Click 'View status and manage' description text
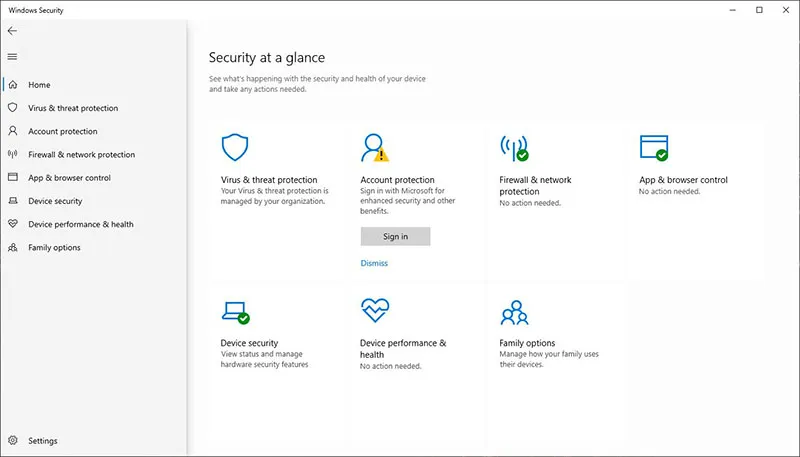Viewport: 800px width, 457px height. tap(262, 354)
